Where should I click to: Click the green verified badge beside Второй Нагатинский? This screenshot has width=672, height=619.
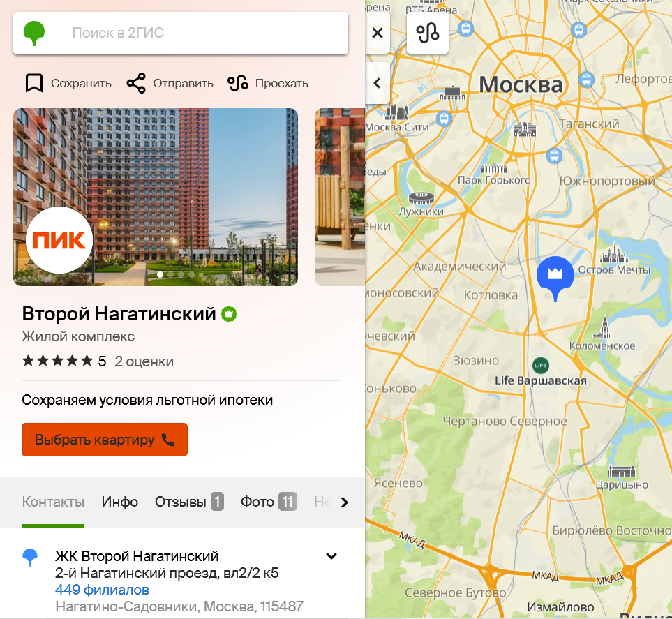[x=229, y=314]
